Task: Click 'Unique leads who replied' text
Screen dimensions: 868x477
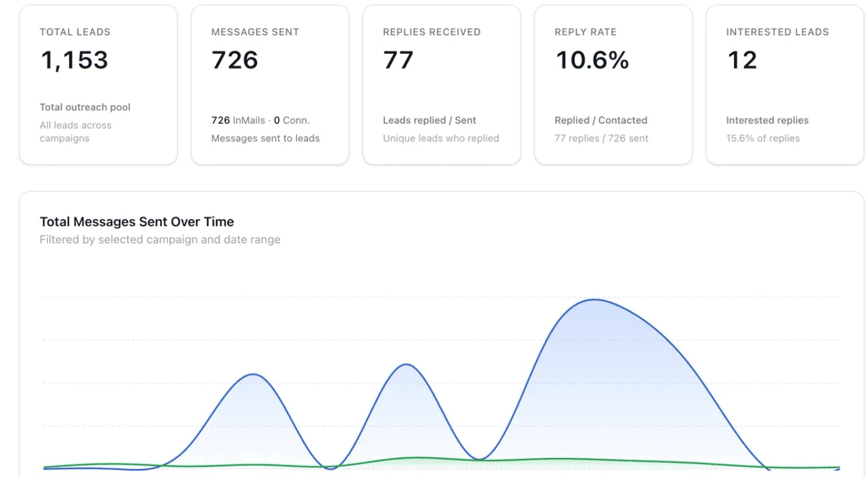Action: coord(441,138)
